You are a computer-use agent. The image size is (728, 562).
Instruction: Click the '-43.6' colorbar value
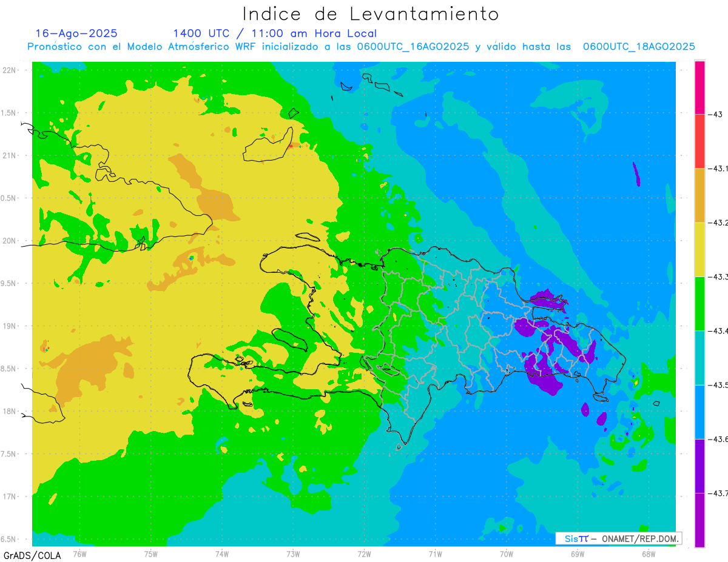tap(718, 439)
